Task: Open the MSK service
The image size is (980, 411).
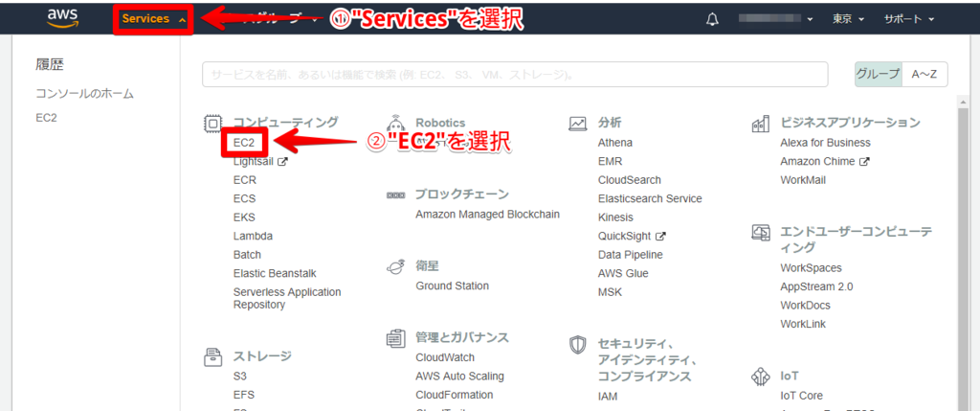Action: click(x=610, y=293)
